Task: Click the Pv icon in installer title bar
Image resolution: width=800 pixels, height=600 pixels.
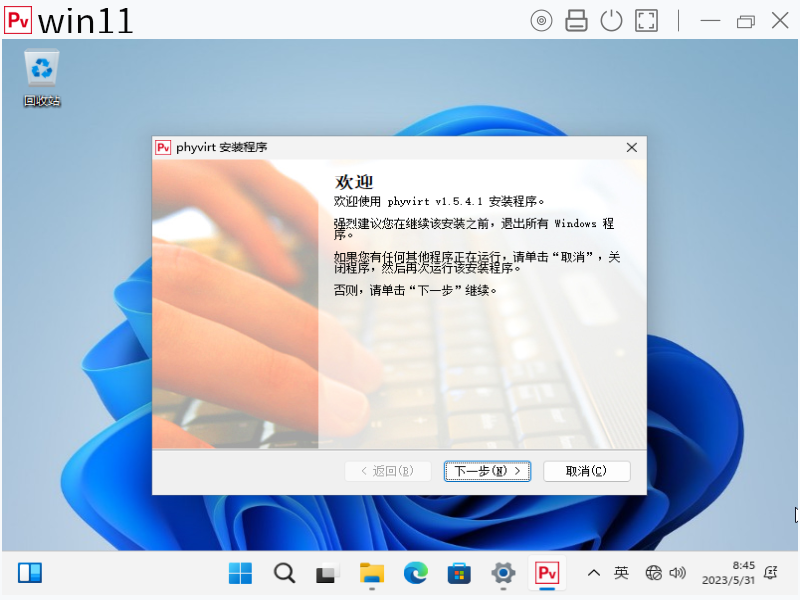Action: (x=163, y=147)
